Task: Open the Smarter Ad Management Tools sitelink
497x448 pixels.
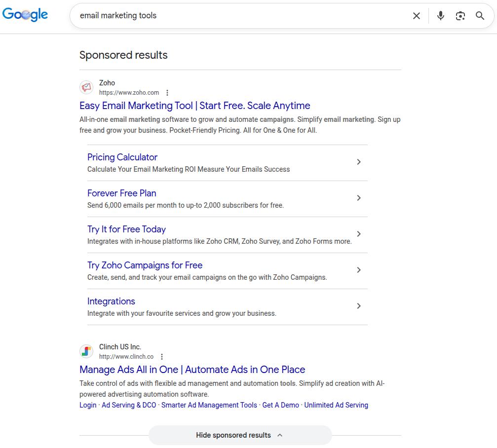Action: (x=209, y=405)
